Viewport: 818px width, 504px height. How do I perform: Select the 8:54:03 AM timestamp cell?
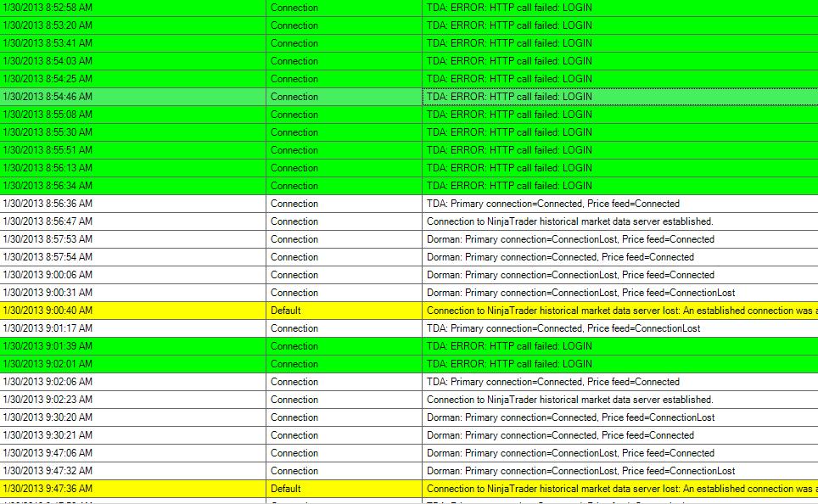132,61
